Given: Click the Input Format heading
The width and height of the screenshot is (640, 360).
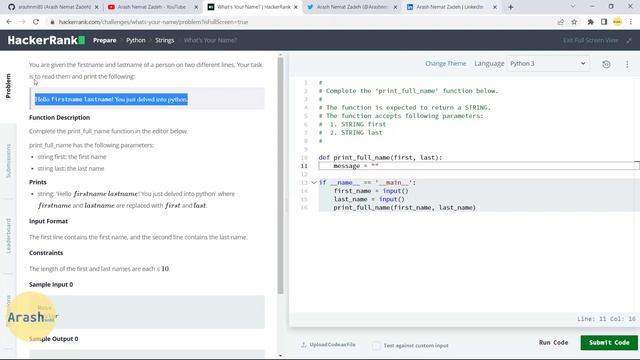Looking at the screenshot, I should pos(48,221).
